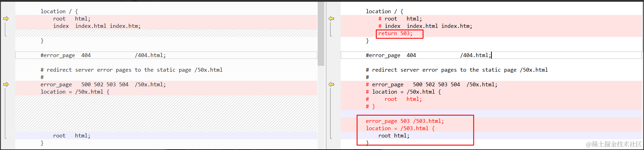Click '# error_page 500 502 503 504' line in right pane
The width and height of the screenshot is (644, 150).
431,85
